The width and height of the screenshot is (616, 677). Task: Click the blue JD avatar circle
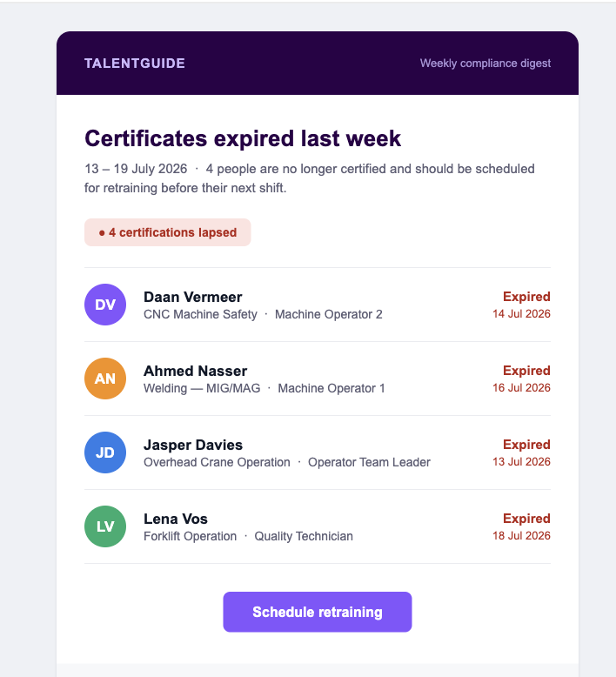point(105,452)
